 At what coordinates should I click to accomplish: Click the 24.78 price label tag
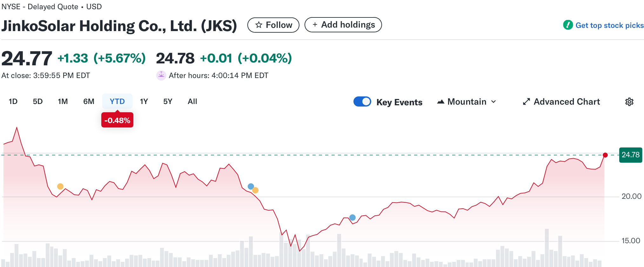(630, 155)
